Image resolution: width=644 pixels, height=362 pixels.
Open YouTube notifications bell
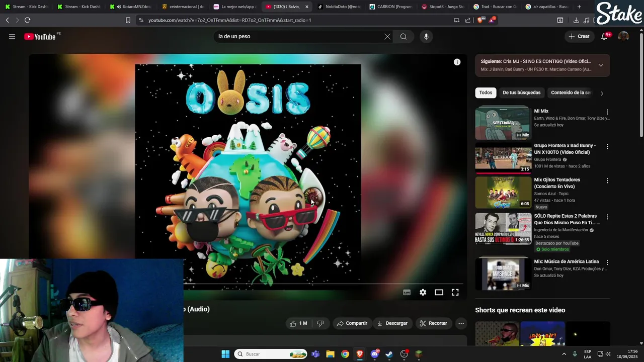(604, 36)
